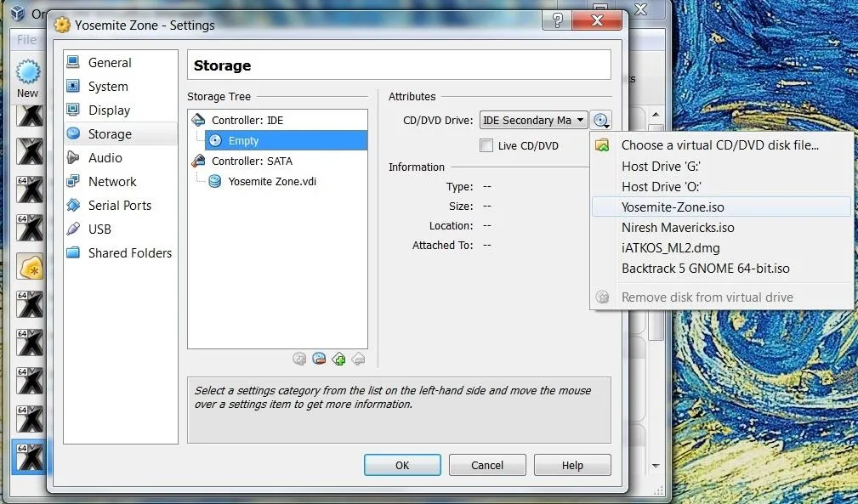Open the USB settings category
The height and width of the screenshot is (504, 858).
pyautogui.click(x=121, y=229)
